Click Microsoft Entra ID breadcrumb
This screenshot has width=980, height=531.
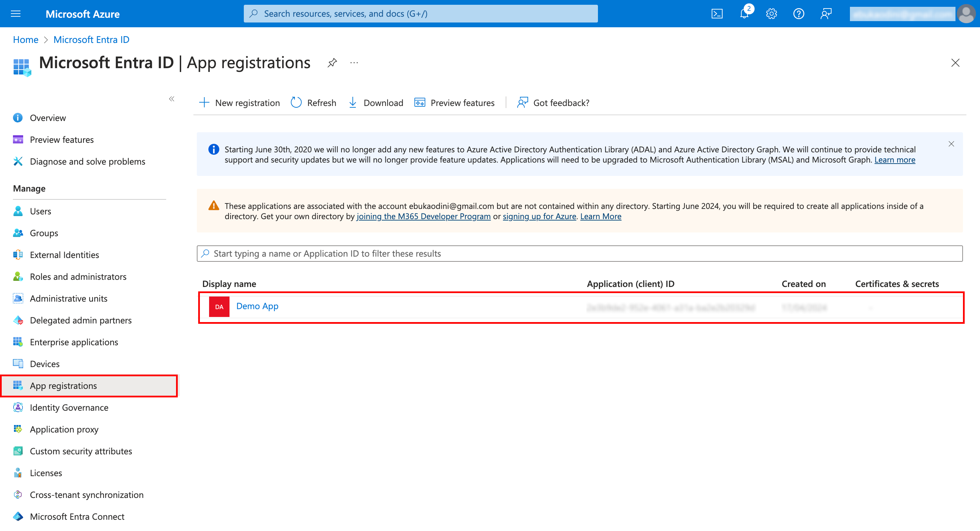point(91,40)
